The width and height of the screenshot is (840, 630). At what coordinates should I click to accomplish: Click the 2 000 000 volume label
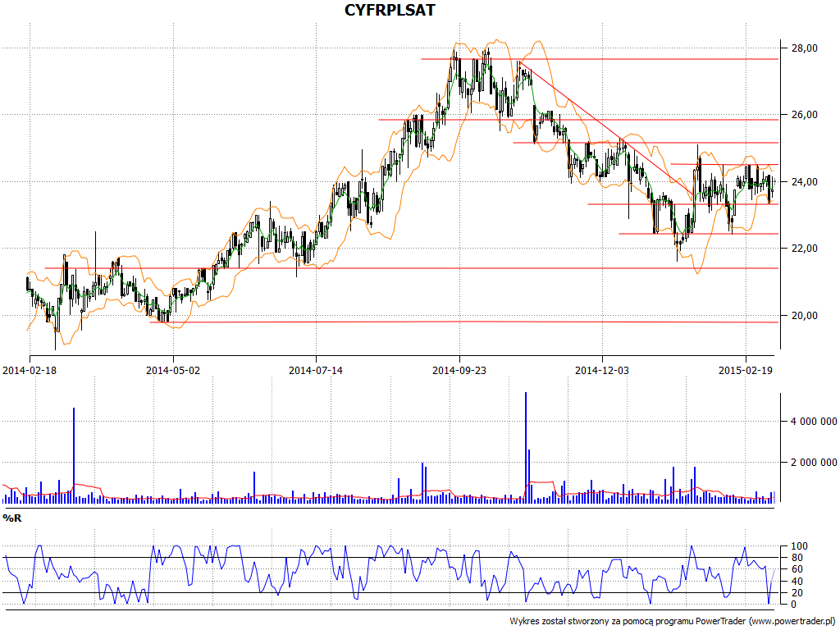(x=814, y=463)
